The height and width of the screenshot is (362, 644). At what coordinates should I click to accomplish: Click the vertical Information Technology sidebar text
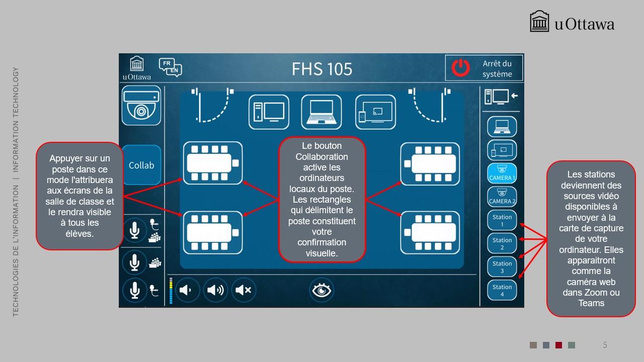pos(16,192)
